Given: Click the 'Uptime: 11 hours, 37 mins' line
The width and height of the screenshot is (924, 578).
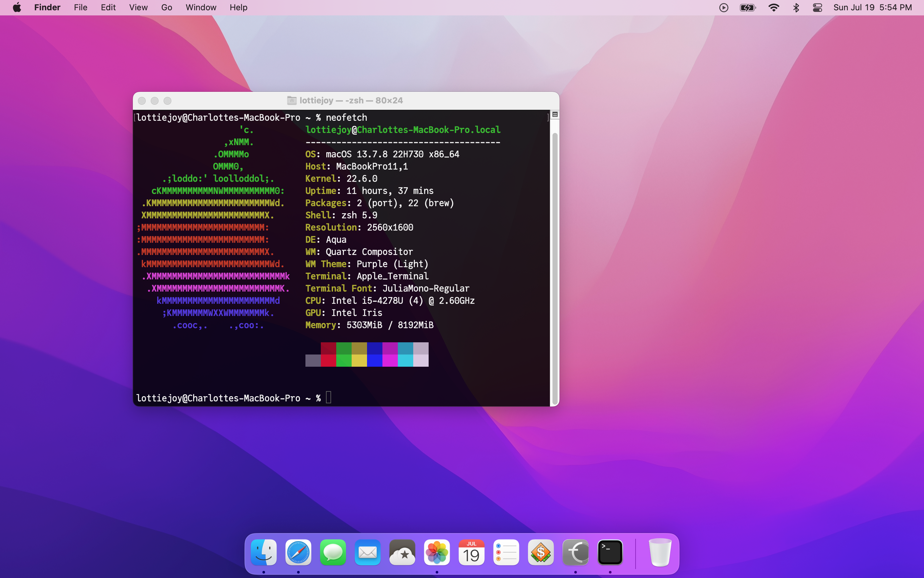Looking at the screenshot, I should [370, 191].
